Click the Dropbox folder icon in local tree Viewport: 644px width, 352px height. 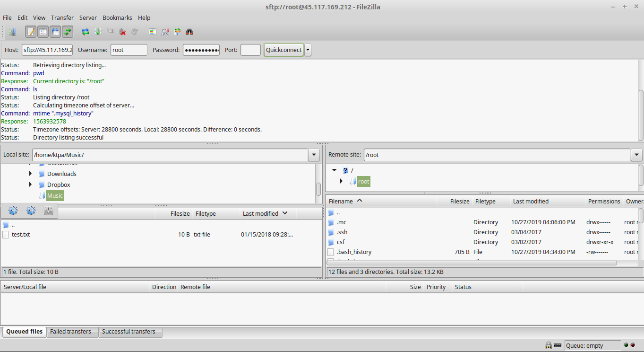click(x=42, y=185)
